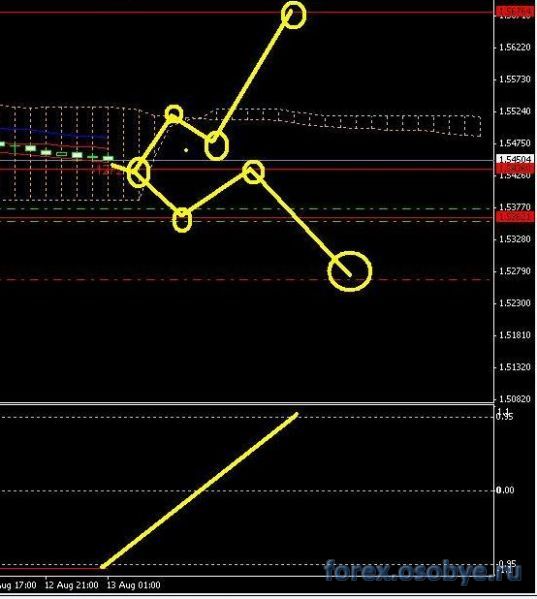This screenshot has width=537, height=599.
Task: Click the last green candlestick on the chart
Action: (108, 158)
